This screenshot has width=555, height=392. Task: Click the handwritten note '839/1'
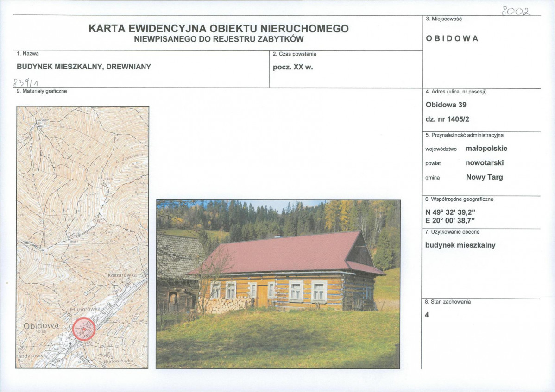coord(25,83)
